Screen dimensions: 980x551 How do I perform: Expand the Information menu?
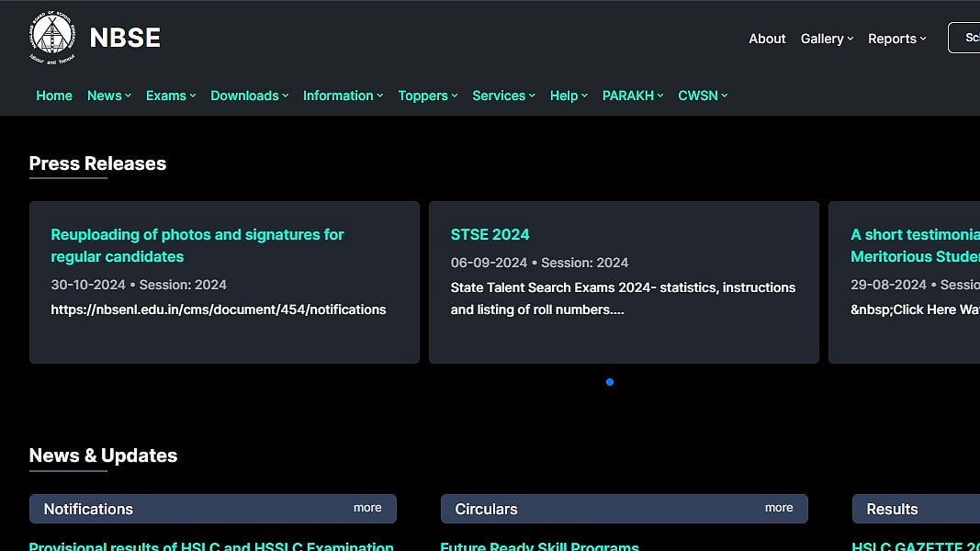point(343,96)
